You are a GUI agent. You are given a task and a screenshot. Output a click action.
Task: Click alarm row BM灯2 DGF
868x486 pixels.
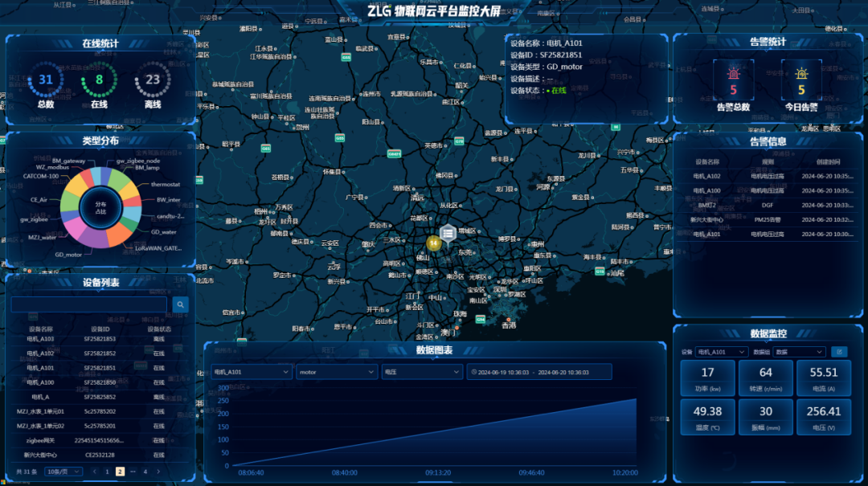coord(768,205)
